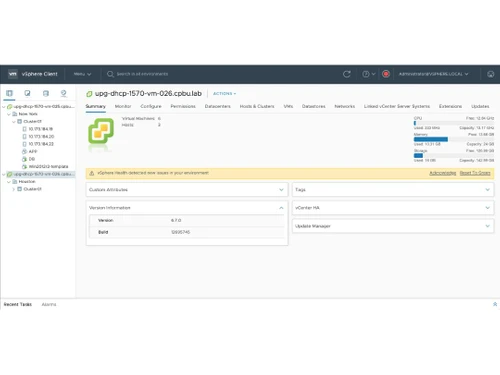This screenshot has width=500, height=375.
Task: Click the warning triangle in the health banner
Action: (x=92, y=173)
